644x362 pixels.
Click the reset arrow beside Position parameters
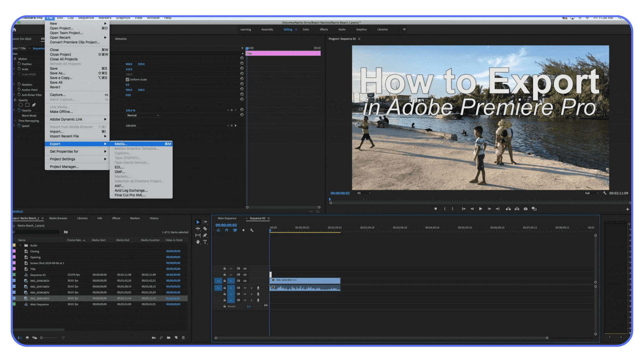click(x=242, y=63)
